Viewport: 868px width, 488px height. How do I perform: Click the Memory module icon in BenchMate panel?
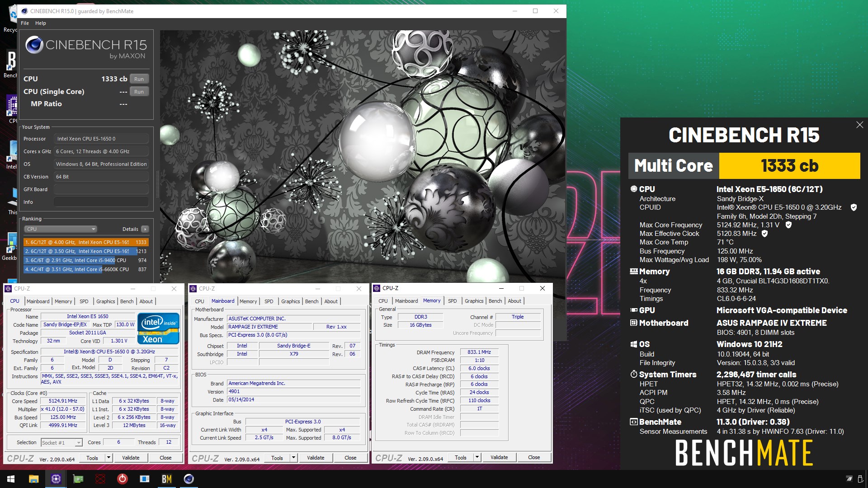tap(634, 272)
